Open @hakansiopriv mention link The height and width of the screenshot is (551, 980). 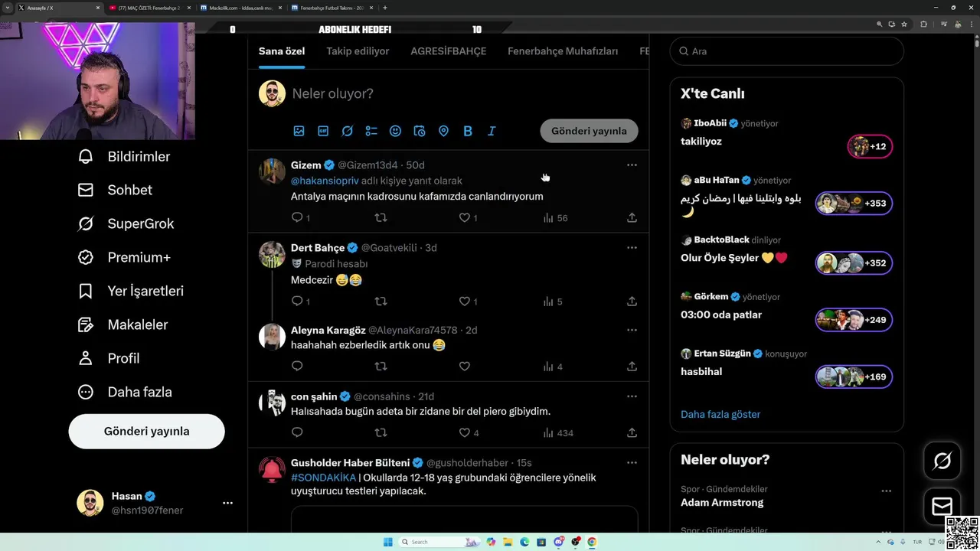325,181
